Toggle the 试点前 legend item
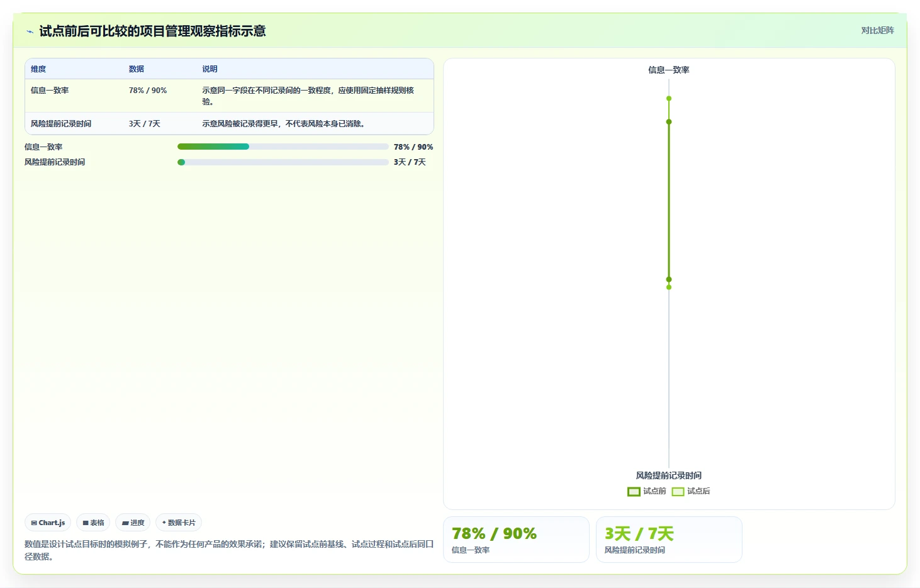This screenshot has height=588, width=920. (x=646, y=491)
